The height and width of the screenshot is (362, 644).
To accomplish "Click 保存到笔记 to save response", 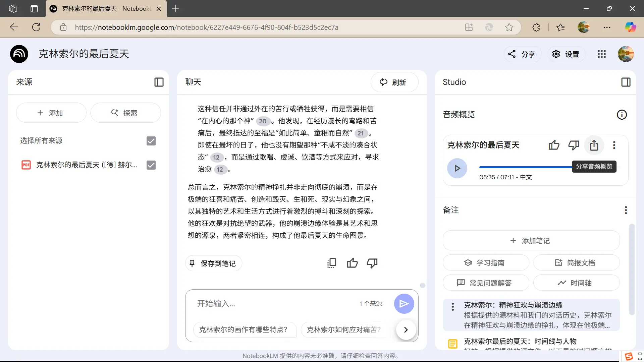I will pyautogui.click(x=214, y=263).
